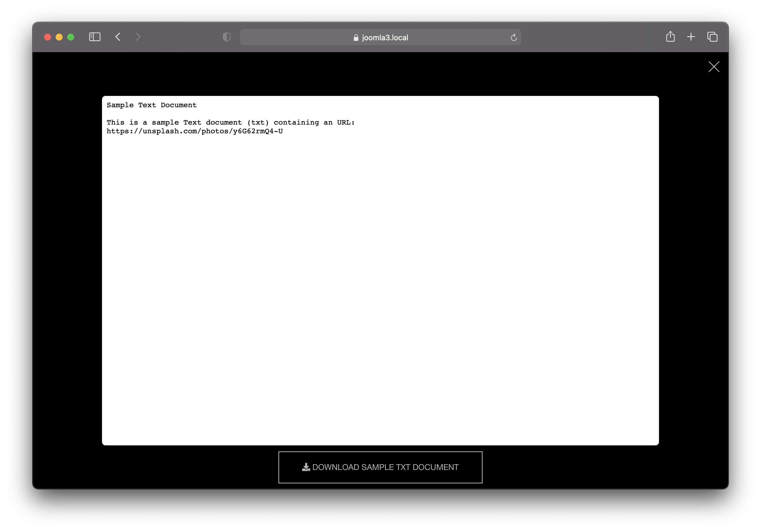The width and height of the screenshot is (761, 532).
Task: Reload the page with the refresh icon
Action: point(514,37)
